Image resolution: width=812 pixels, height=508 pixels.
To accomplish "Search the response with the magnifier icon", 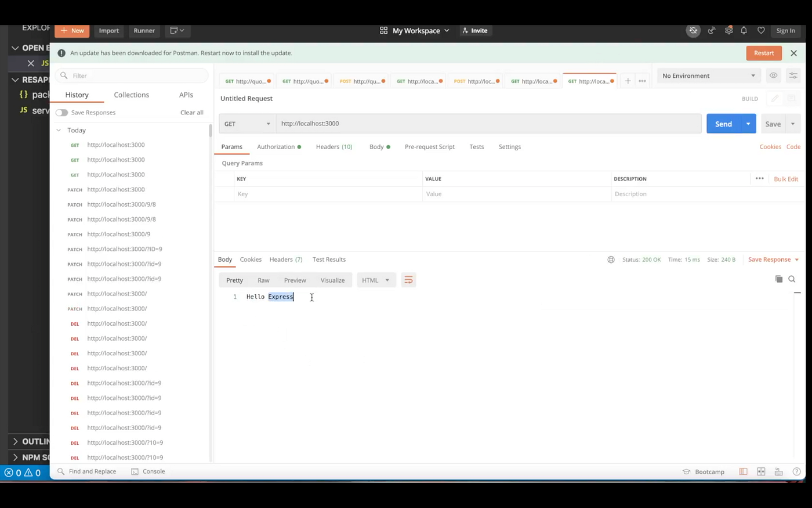I will tap(792, 279).
